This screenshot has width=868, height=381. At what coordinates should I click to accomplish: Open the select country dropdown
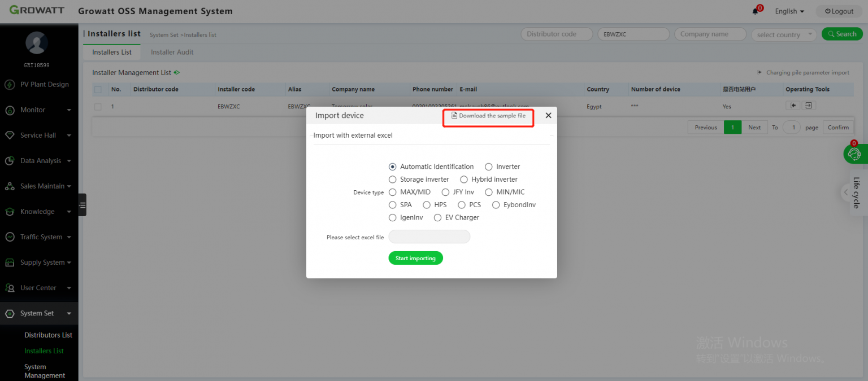[784, 34]
